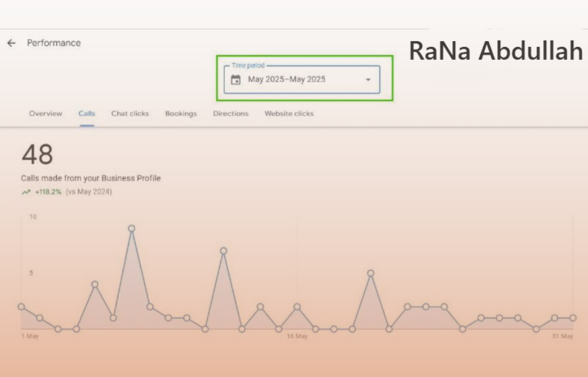Viewport: 588px width, 377px height.
Task: Click the last data point at 31 May
Action: (x=573, y=318)
